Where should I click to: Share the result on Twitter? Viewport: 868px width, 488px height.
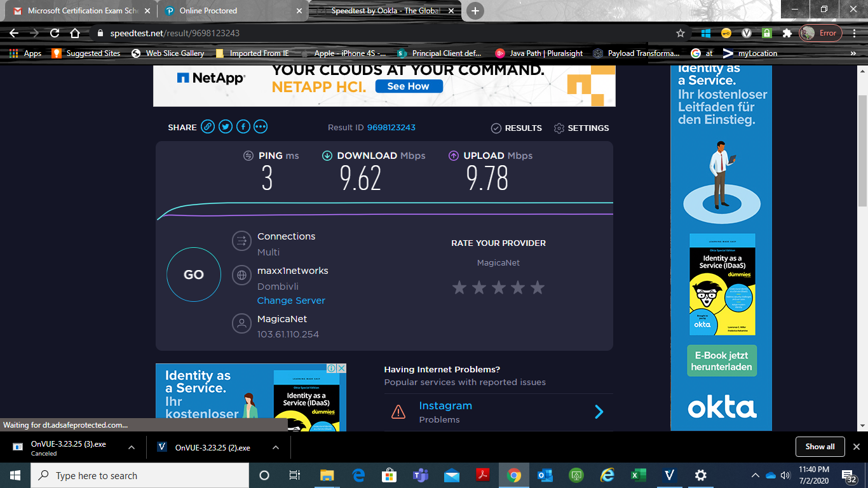coord(226,127)
